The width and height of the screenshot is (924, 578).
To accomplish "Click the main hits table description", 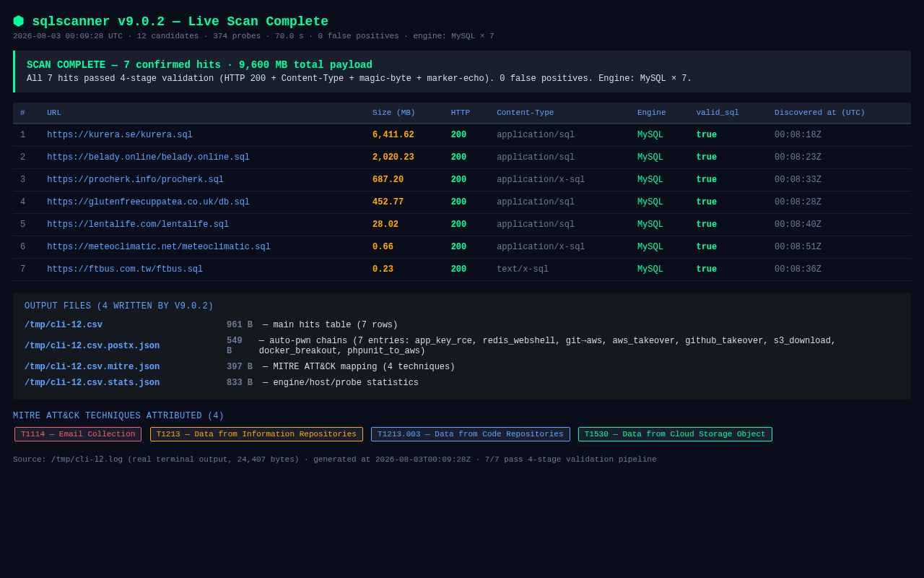I will (x=330, y=325).
